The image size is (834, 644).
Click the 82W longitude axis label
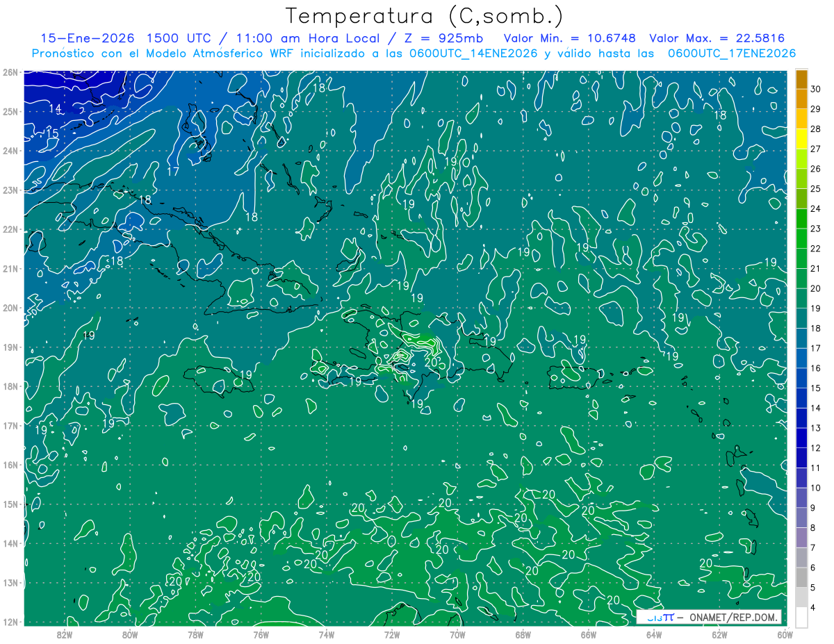click(65, 634)
